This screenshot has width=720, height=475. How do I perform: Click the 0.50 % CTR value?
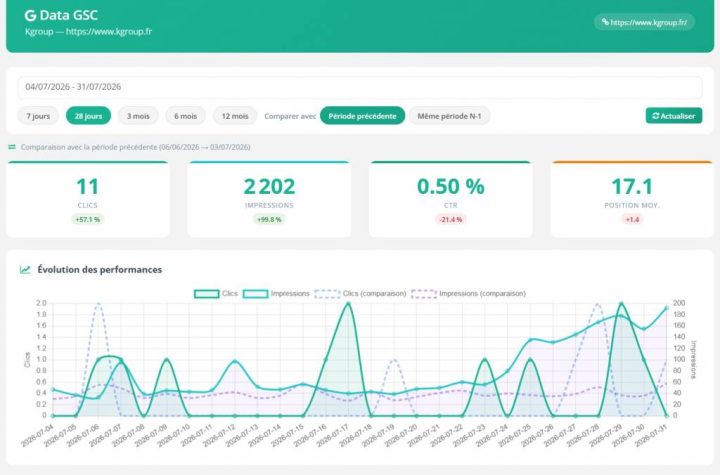(450, 187)
